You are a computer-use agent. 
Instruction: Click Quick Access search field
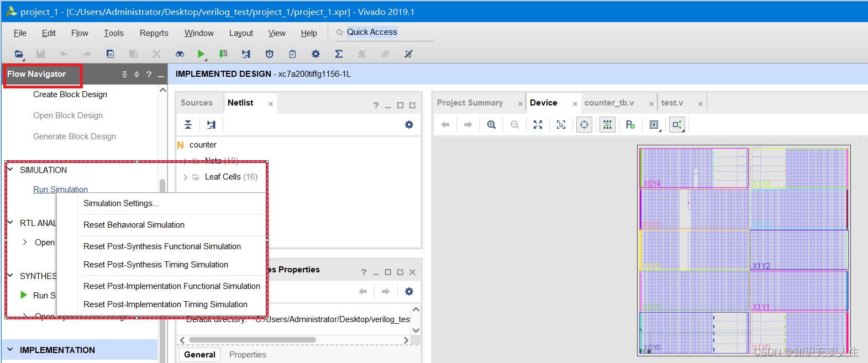coord(384,32)
